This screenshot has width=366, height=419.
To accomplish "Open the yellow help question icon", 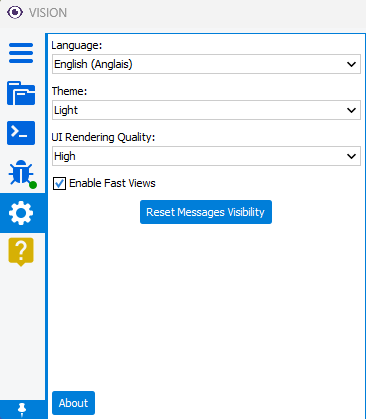I will (21, 252).
